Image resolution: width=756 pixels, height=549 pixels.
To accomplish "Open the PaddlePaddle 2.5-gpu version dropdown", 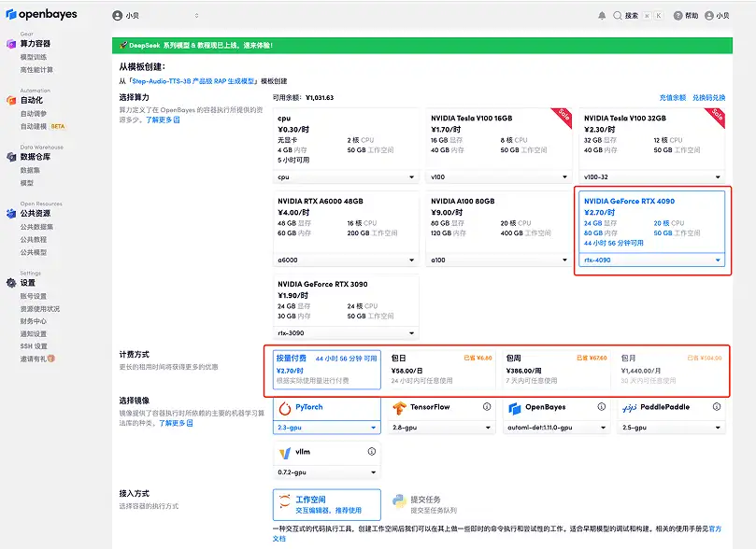I will (x=671, y=428).
